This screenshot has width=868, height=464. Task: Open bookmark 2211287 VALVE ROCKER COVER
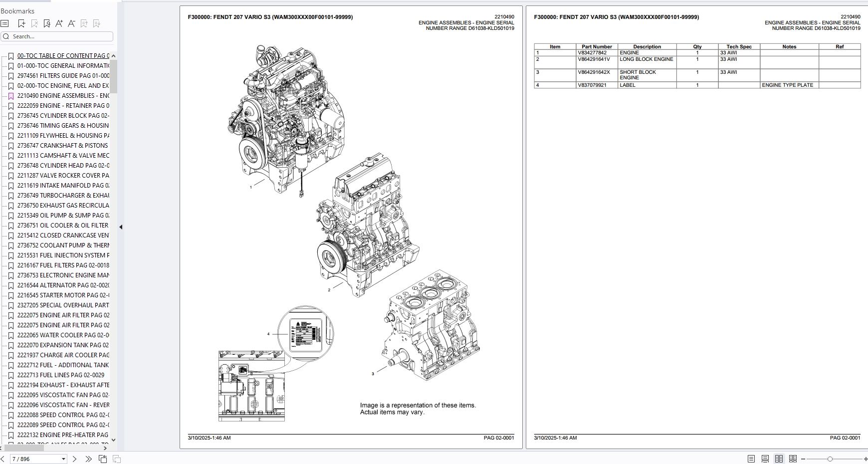pyautogui.click(x=63, y=176)
